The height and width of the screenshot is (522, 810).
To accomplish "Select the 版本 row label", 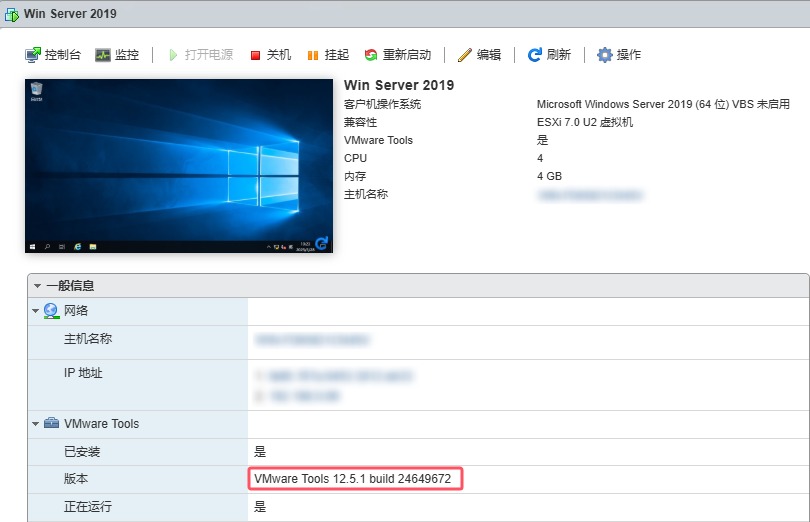I will point(76,480).
